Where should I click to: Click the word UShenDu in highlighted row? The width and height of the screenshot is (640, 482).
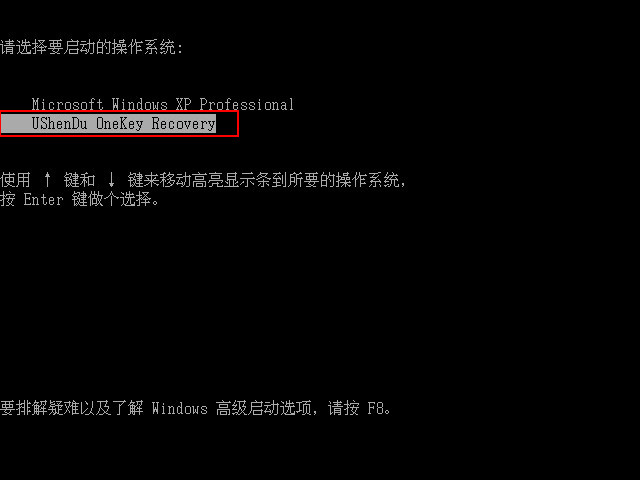point(59,124)
